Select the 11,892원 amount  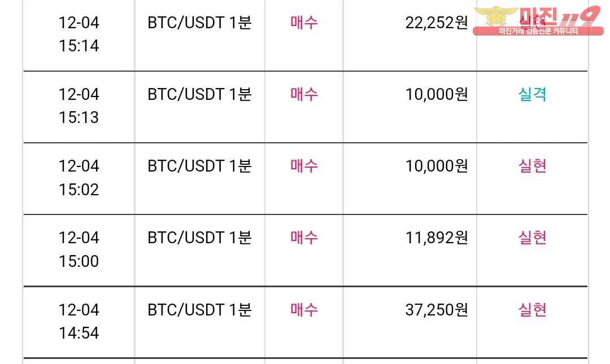click(437, 238)
